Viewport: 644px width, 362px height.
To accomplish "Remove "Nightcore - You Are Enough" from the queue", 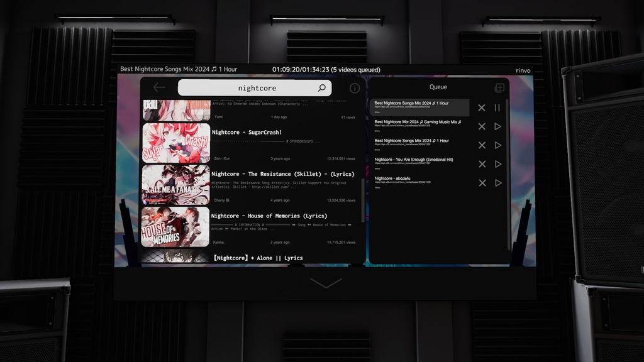I will pos(481,164).
